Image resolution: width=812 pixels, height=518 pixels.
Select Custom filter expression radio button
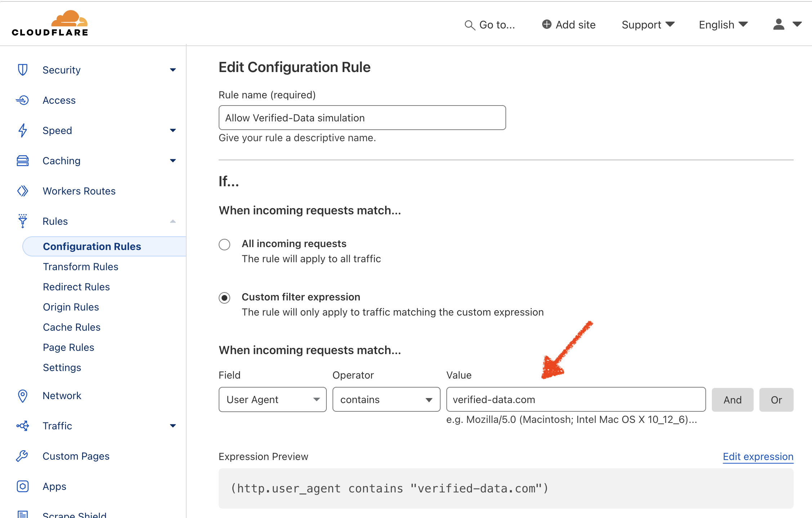(x=224, y=298)
